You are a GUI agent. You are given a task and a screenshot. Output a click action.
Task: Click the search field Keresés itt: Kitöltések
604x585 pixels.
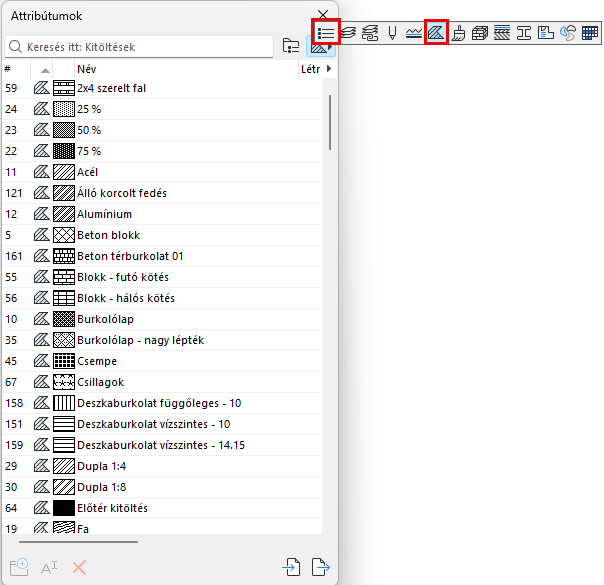coord(139,47)
